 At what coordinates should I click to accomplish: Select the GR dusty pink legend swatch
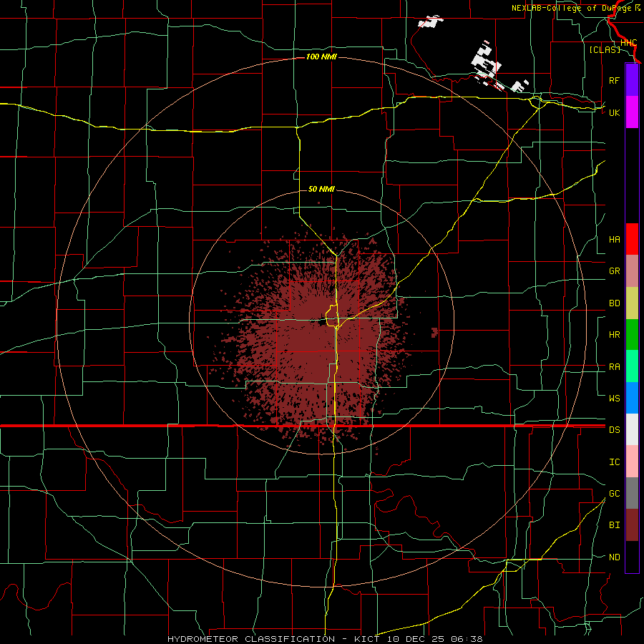click(632, 271)
